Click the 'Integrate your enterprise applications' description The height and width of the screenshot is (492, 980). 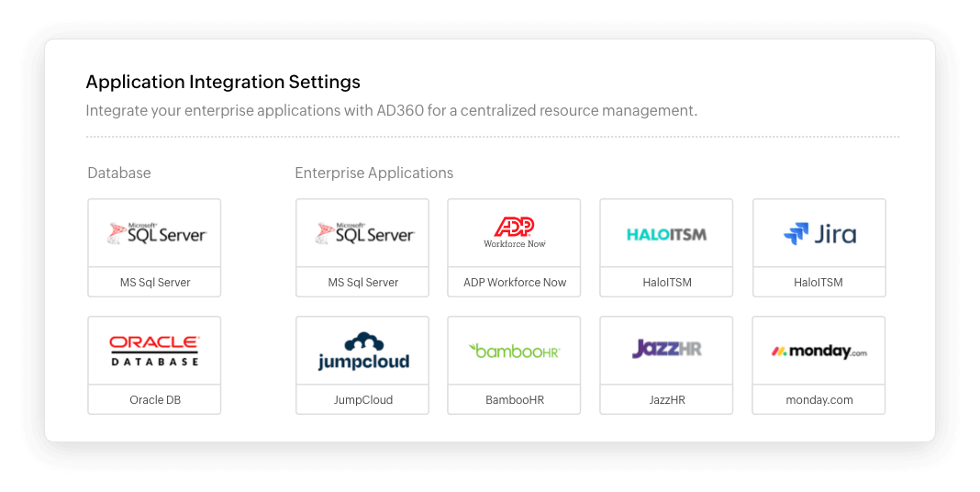pyautogui.click(x=391, y=111)
